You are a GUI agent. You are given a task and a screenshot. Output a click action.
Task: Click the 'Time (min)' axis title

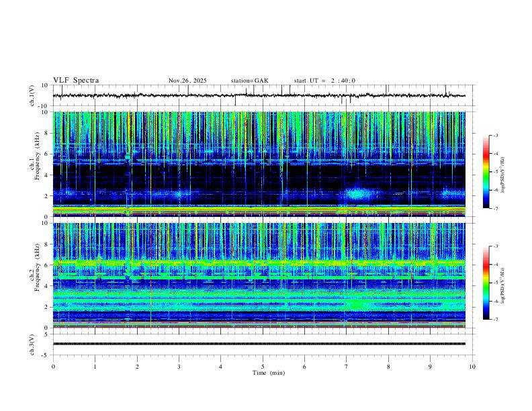269,373
